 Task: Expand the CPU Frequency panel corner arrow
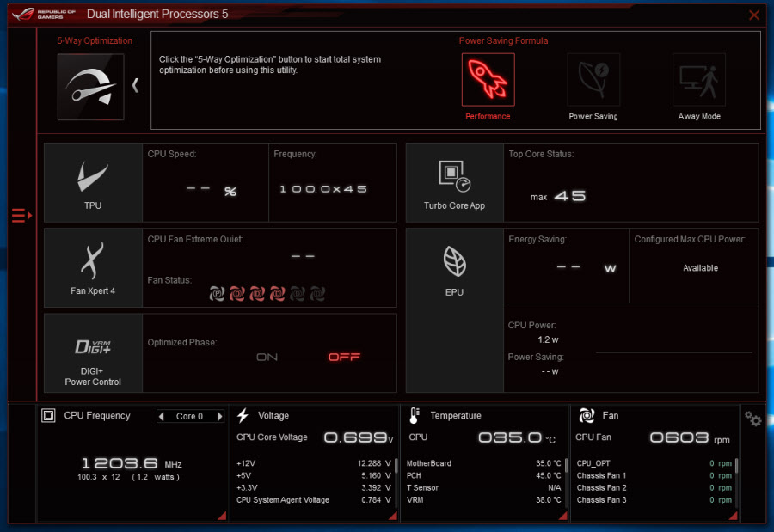[x=222, y=516]
